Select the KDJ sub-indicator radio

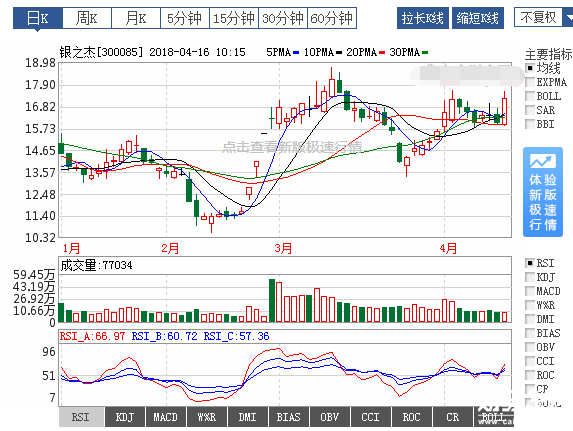530,277
